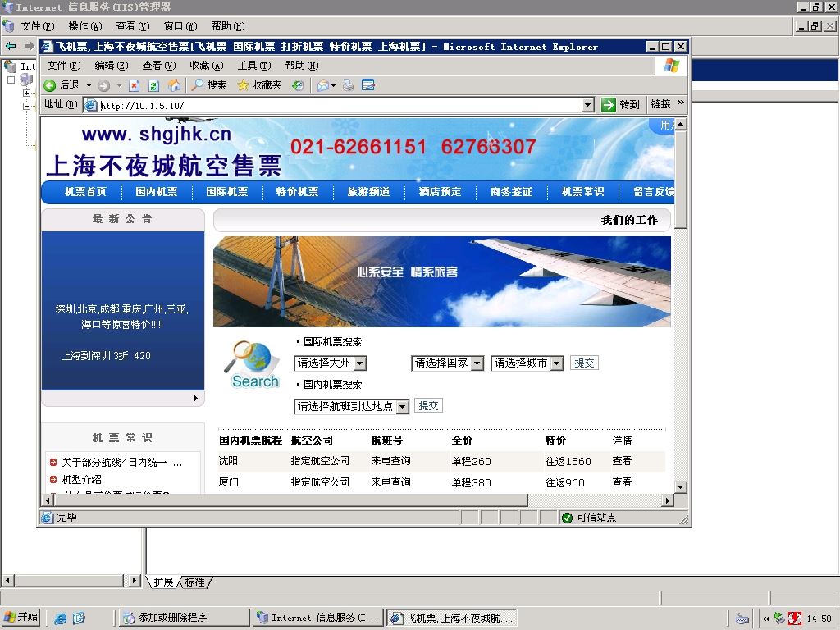Open the address bar history dropdown arrow
840x630 pixels.
click(587, 105)
